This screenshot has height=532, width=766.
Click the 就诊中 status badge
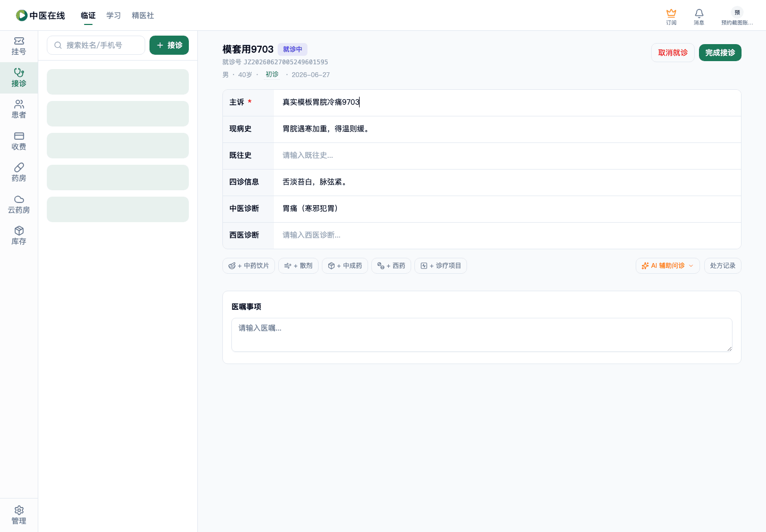[x=293, y=49]
